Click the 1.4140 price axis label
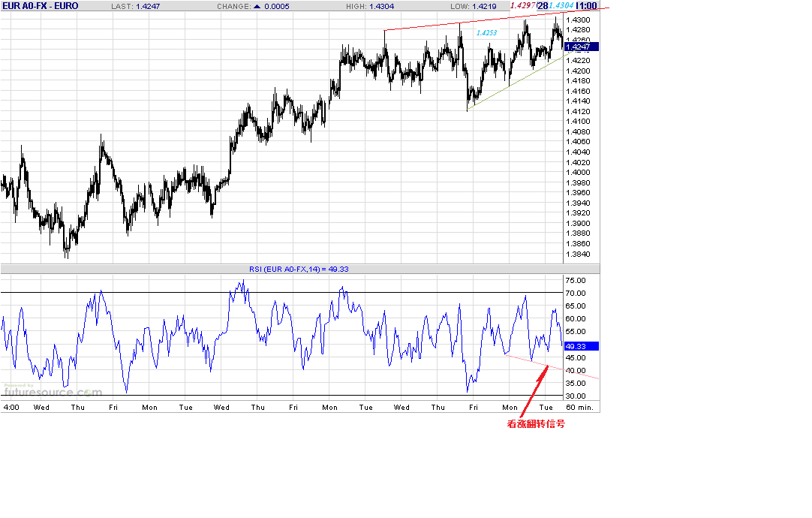 click(578, 101)
